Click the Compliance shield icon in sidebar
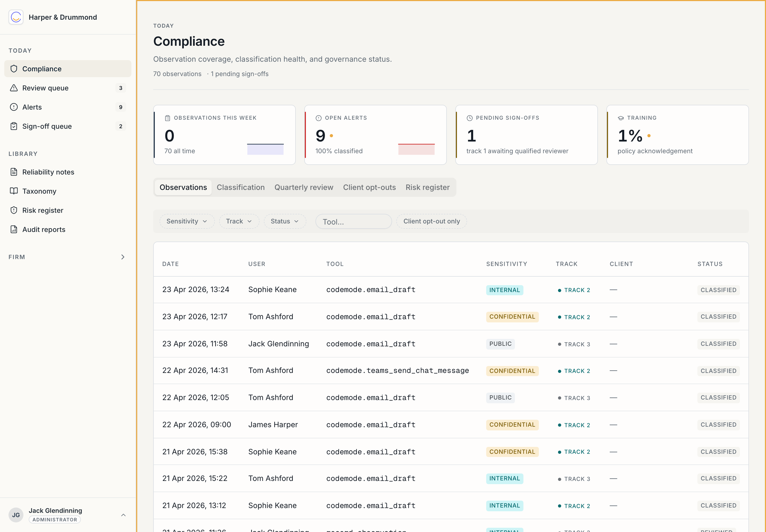 click(x=14, y=69)
